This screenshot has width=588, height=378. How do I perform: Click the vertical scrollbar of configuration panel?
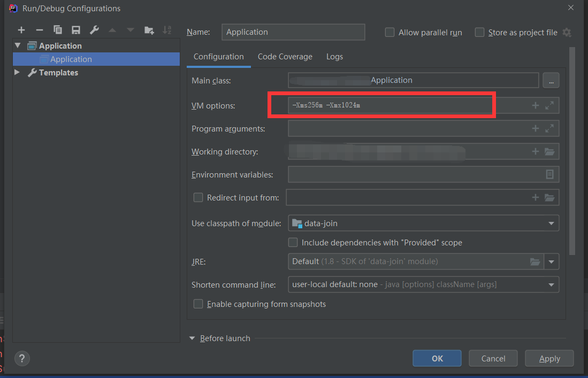[572, 151]
